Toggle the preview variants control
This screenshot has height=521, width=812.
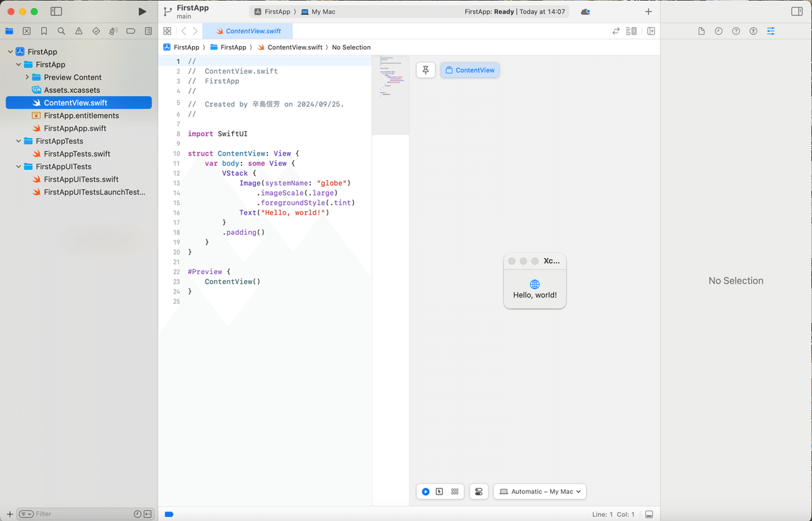point(455,491)
